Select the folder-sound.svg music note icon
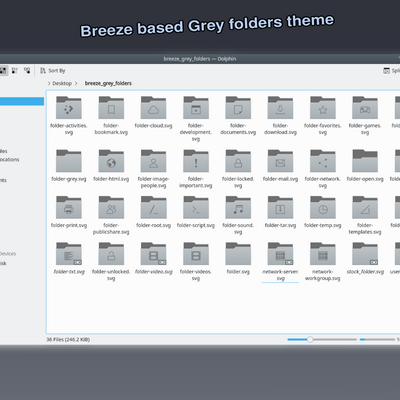The height and width of the screenshot is (400, 400). tap(238, 207)
